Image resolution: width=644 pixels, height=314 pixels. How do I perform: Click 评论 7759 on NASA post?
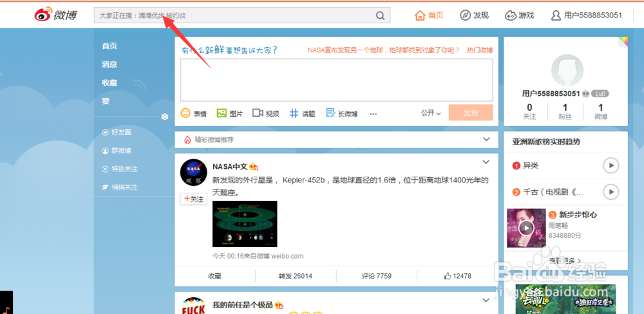click(x=377, y=276)
